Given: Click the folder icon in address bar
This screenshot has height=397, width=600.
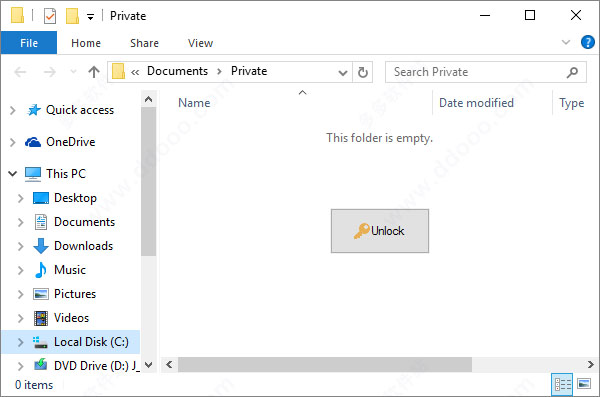Looking at the screenshot, I should (118, 71).
